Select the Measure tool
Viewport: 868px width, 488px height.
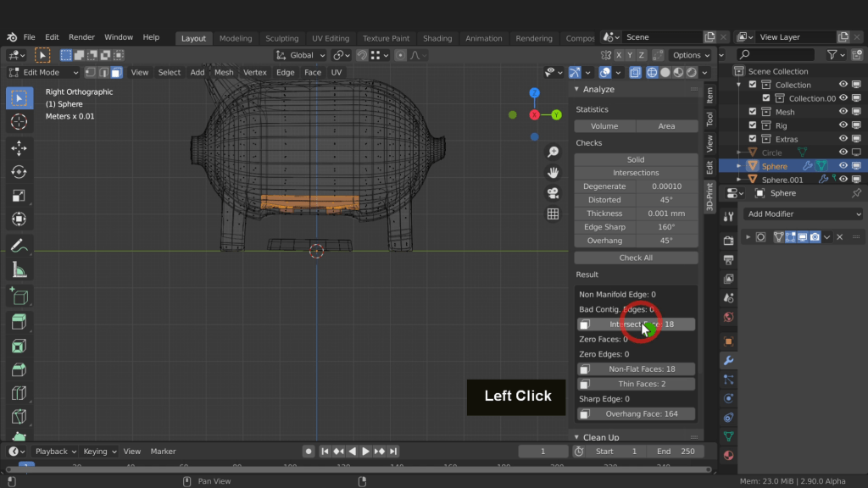[19, 270]
